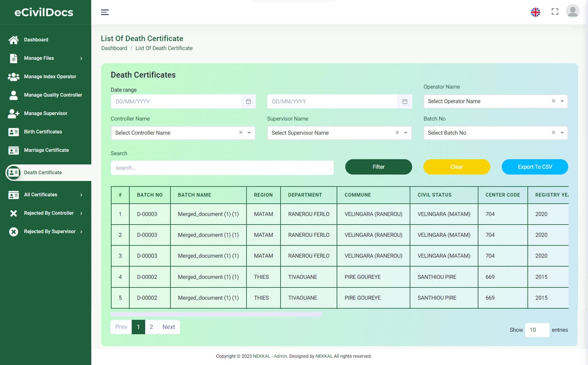Click the UK flag language selector
The height and width of the screenshot is (365, 588).
535,12
